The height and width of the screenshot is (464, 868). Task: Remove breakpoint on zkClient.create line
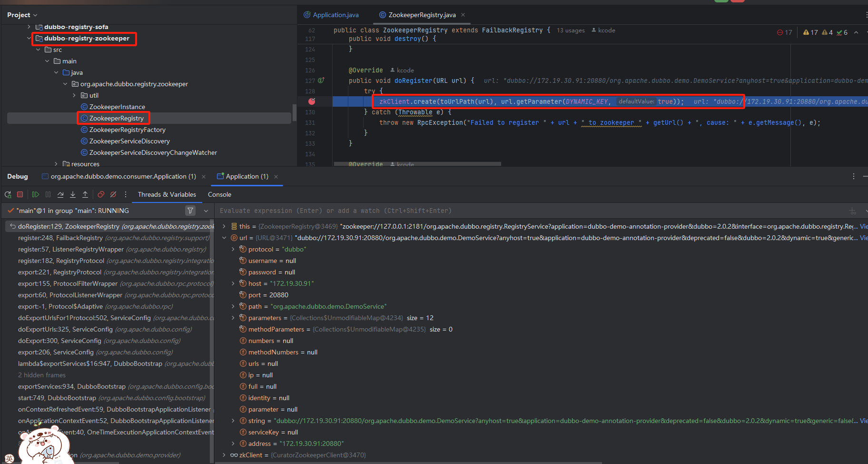coord(312,101)
